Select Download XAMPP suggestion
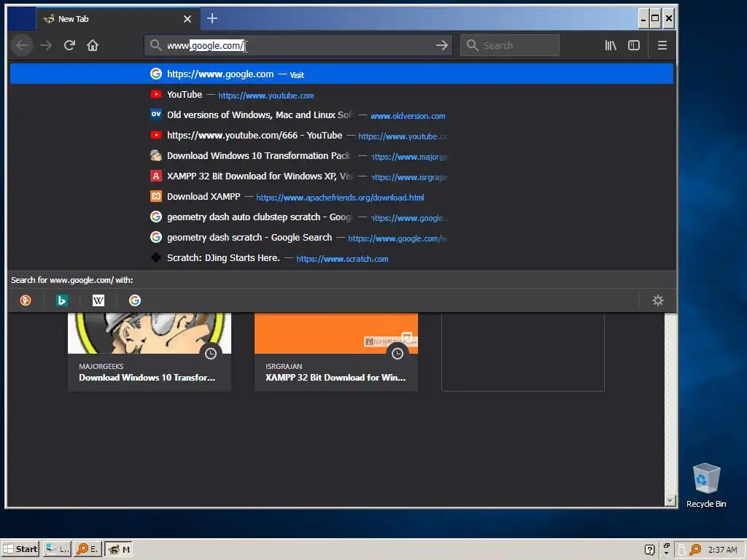The width and height of the screenshot is (747, 560). 341,197
